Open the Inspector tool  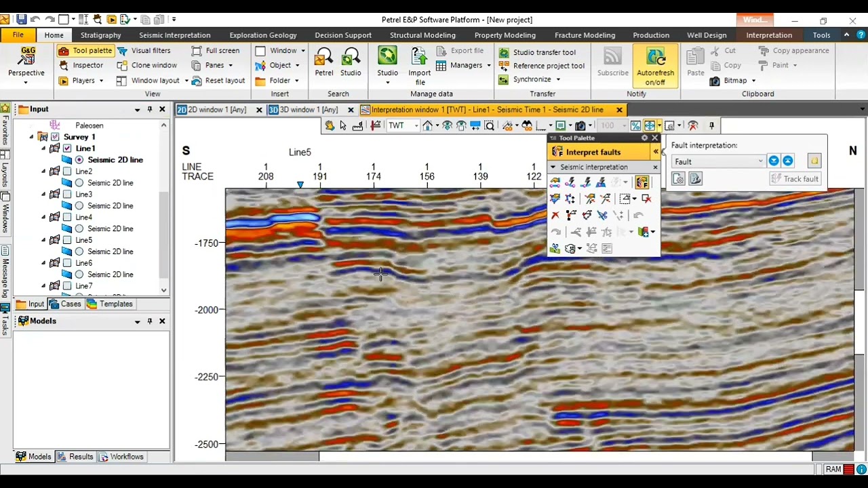click(81, 66)
